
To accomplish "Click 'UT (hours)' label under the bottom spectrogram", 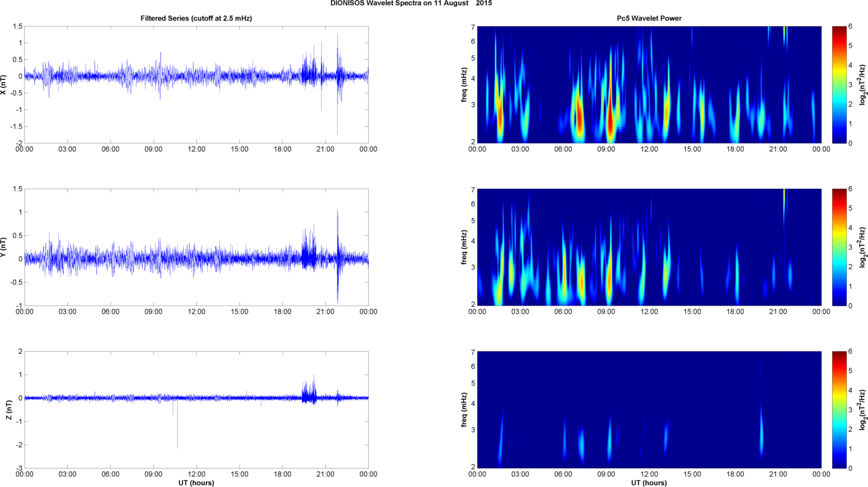I will pos(649,482).
